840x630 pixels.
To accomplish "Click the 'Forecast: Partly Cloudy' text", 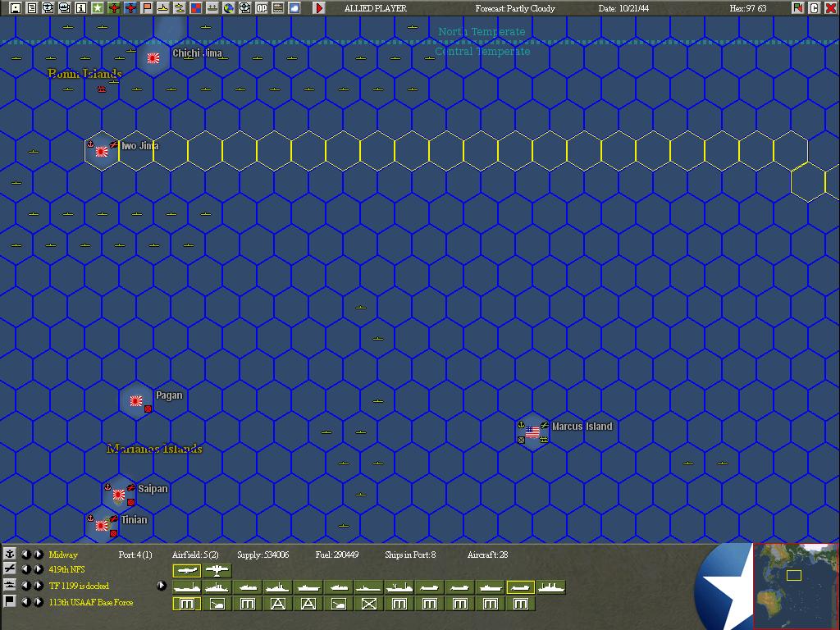I will [x=515, y=8].
